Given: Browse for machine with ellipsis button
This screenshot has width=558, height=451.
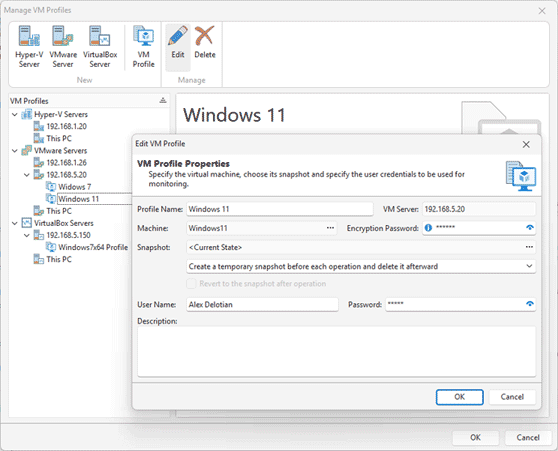Looking at the screenshot, I should coord(330,228).
